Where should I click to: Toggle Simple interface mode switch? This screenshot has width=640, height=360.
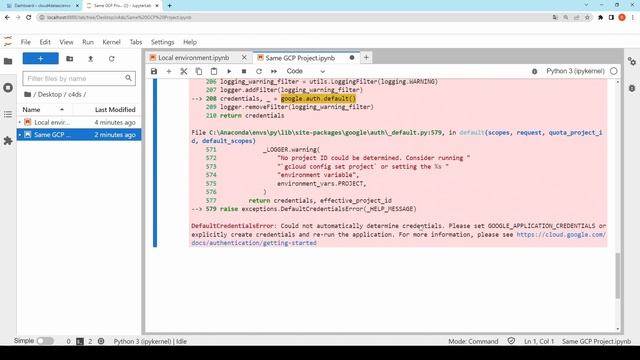(45, 341)
